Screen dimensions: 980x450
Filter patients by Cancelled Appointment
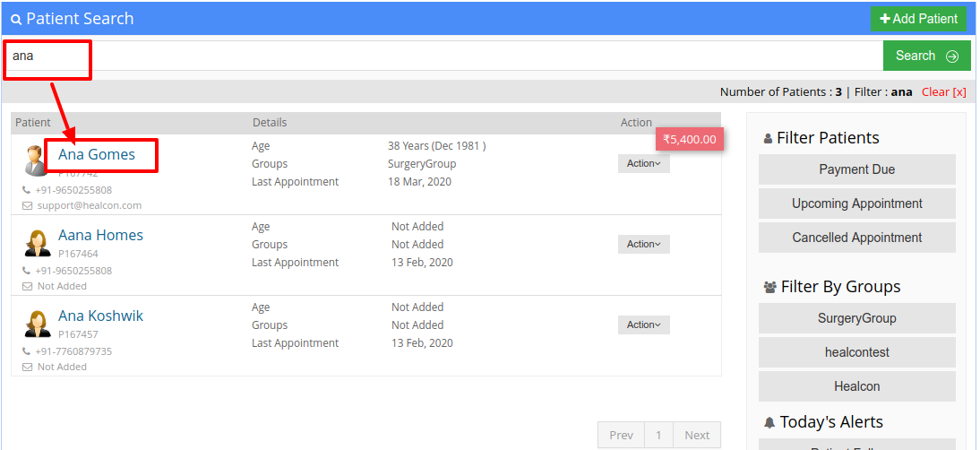point(857,238)
